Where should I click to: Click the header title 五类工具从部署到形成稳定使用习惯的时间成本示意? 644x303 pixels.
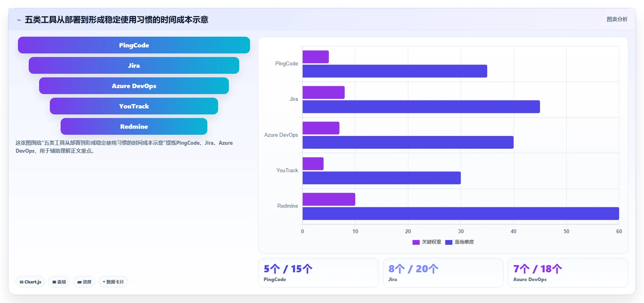pos(116,20)
